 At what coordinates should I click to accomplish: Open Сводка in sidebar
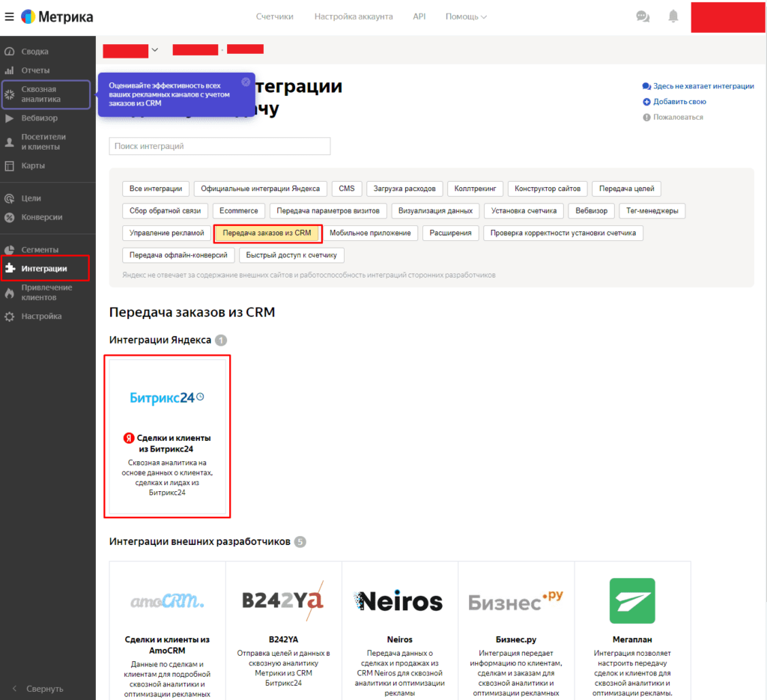coord(34,52)
